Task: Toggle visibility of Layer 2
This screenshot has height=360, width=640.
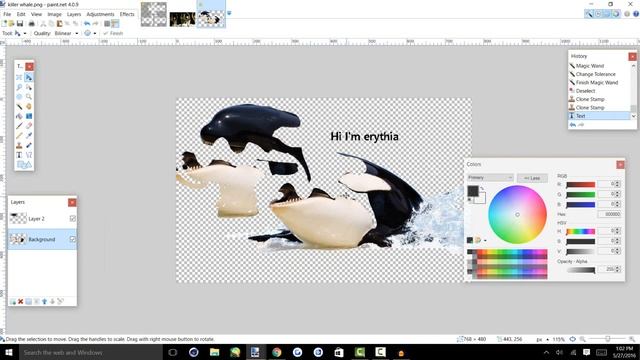Action: 73,219
